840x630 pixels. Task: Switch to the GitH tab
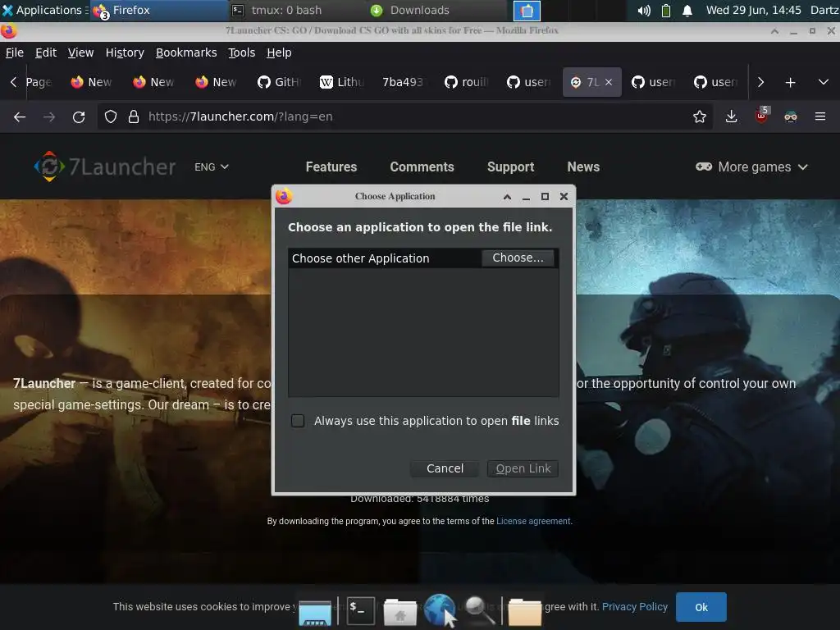[280, 82]
